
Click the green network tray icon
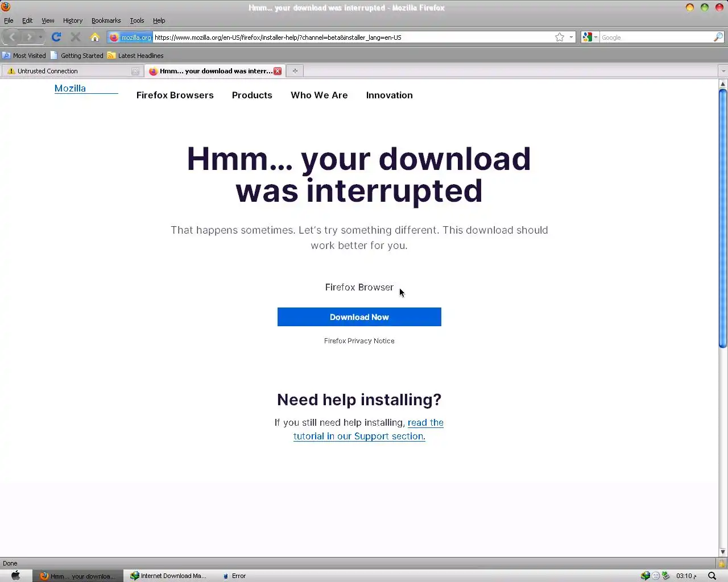[665, 576]
